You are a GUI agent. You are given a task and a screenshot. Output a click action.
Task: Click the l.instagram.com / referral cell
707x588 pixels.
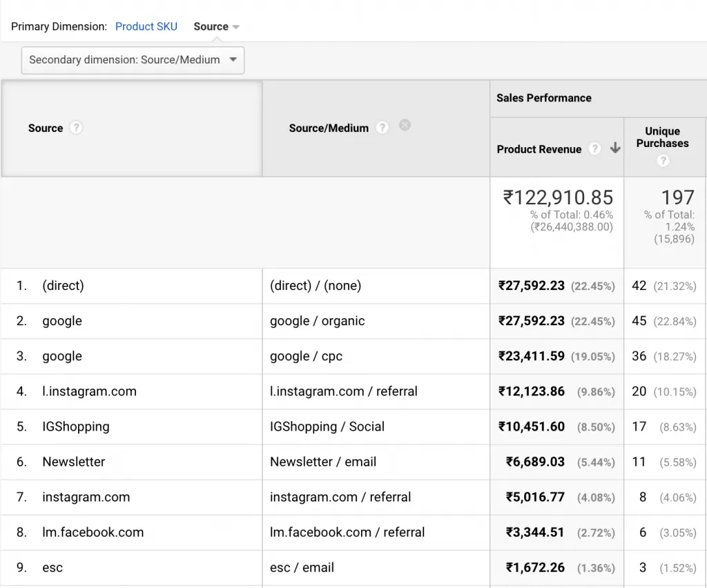344,391
